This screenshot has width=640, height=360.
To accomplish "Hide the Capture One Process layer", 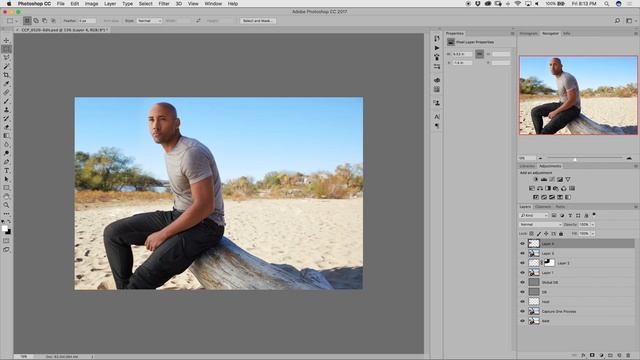I will pos(522,311).
